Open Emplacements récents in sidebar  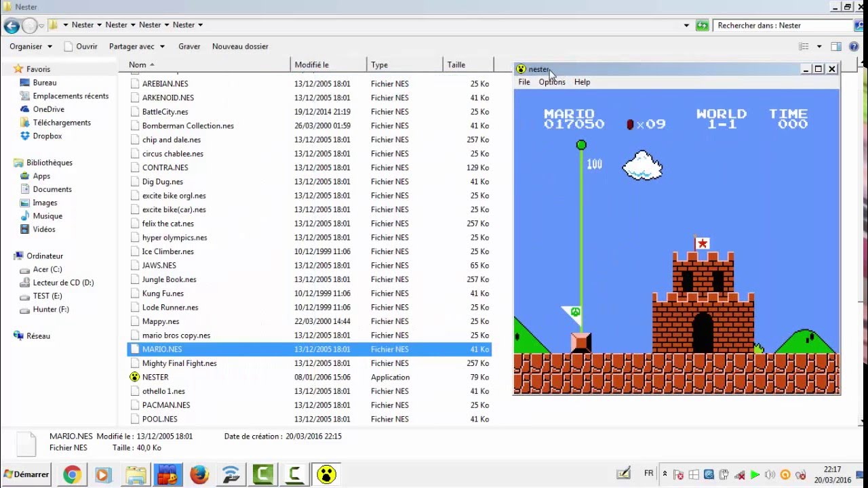click(70, 96)
